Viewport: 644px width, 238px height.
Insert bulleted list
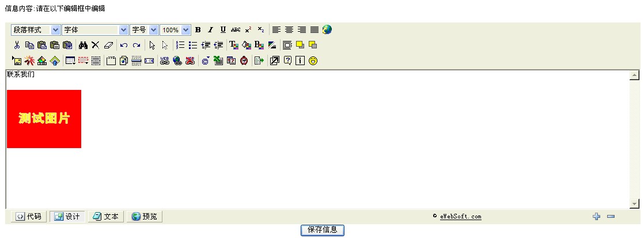pyautogui.click(x=192, y=45)
